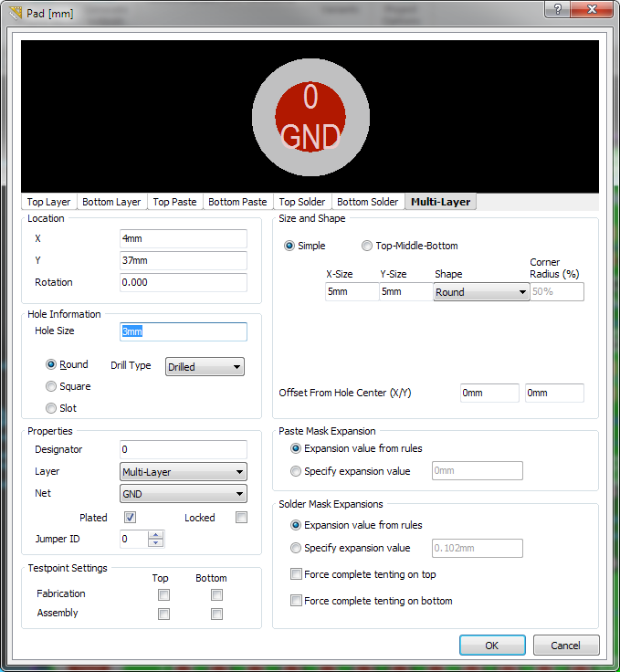Choose the Slot hole shape option

tap(52, 408)
